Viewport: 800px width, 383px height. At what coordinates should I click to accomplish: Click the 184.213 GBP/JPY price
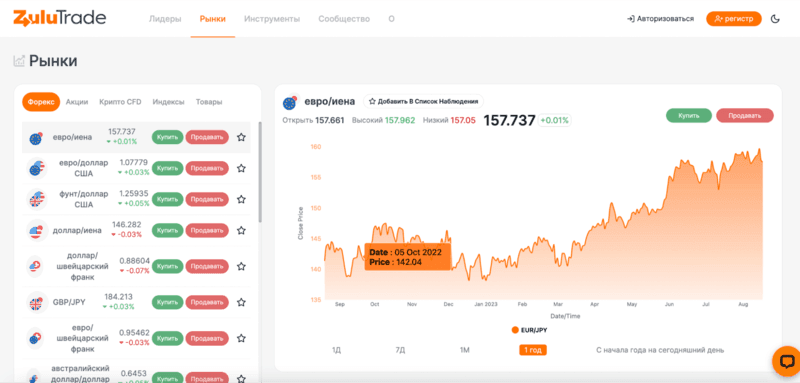point(118,297)
